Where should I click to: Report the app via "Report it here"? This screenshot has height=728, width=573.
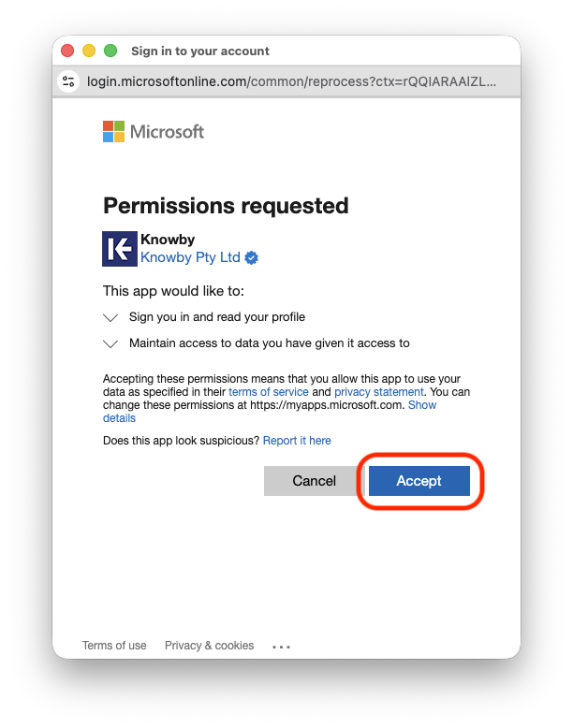point(297,441)
